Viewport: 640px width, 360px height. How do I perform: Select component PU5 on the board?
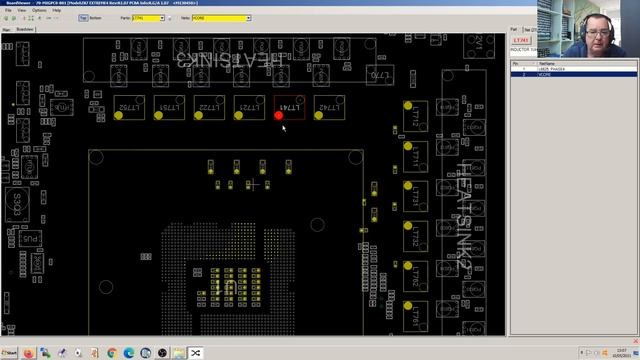coord(30,238)
